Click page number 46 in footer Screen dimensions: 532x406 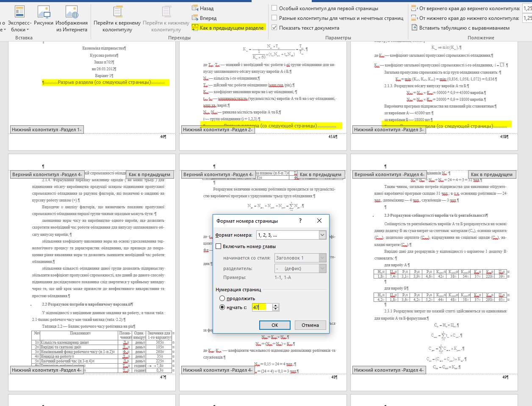pyautogui.click(x=163, y=137)
